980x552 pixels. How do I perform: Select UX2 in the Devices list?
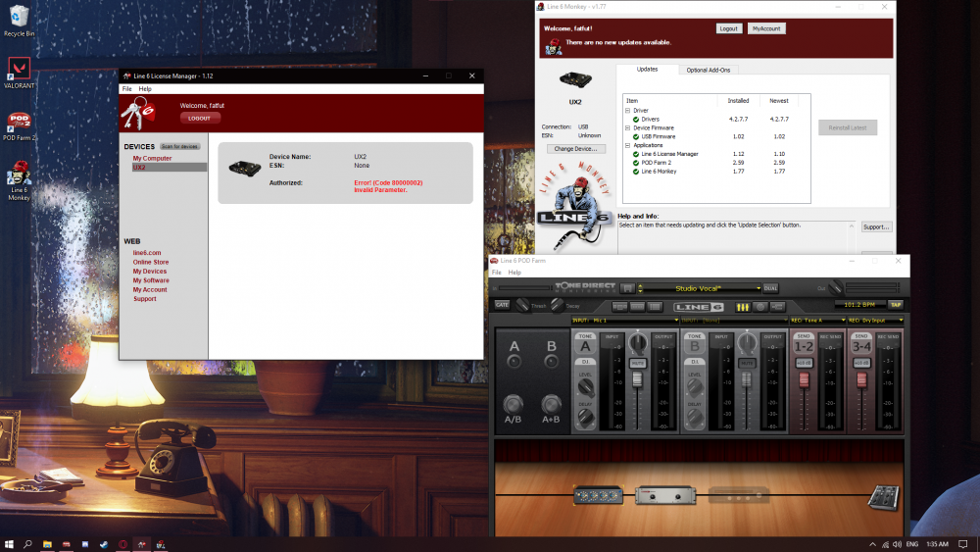click(x=139, y=168)
